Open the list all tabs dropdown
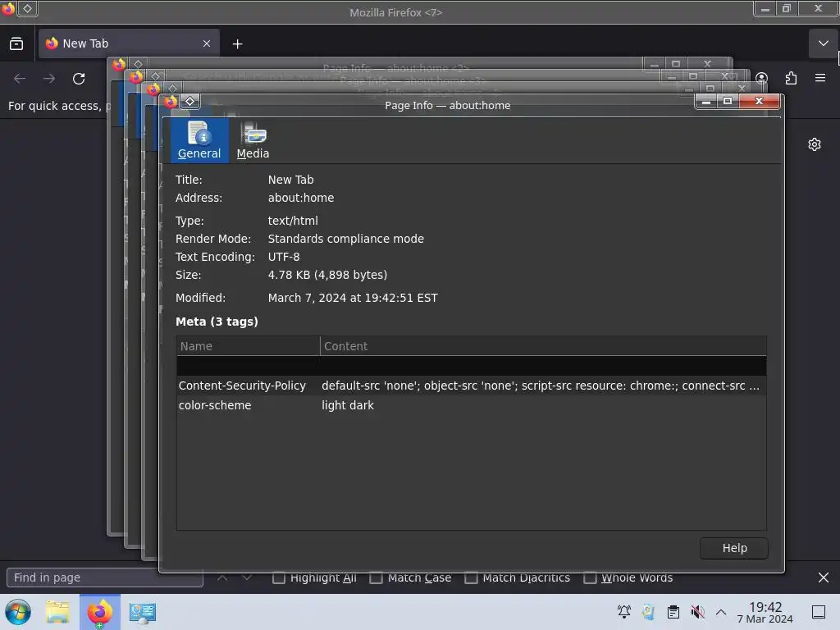 click(823, 43)
